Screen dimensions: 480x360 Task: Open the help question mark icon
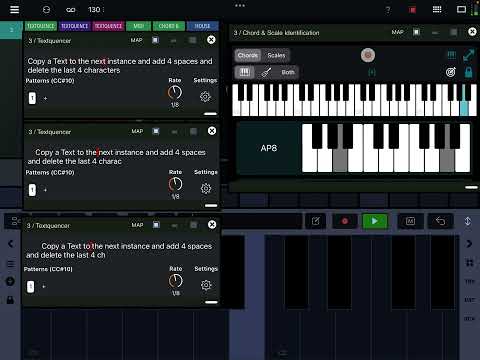388,10
